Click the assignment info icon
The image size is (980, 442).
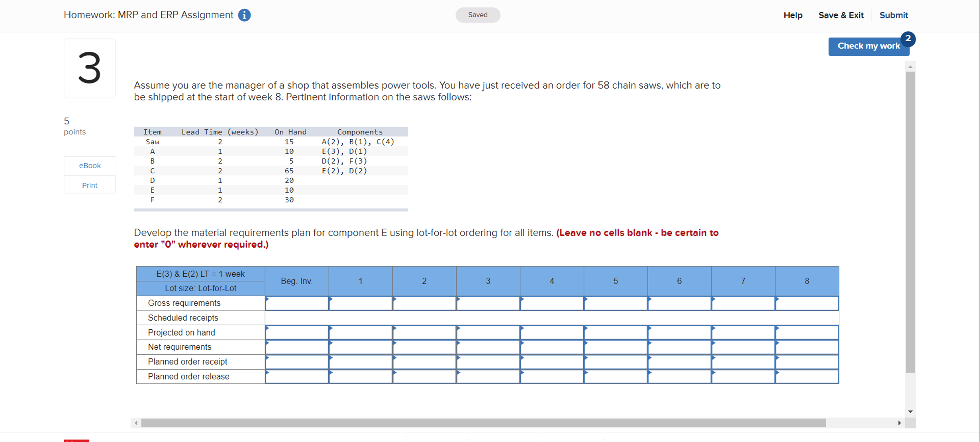(x=244, y=15)
